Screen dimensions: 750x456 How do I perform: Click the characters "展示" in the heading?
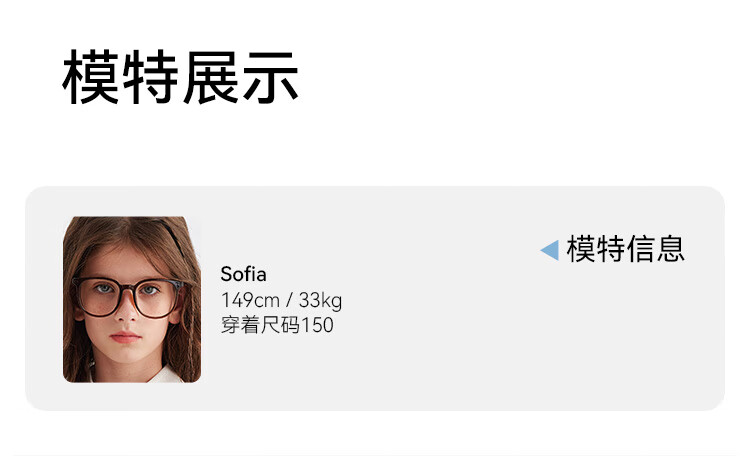pos(240,79)
